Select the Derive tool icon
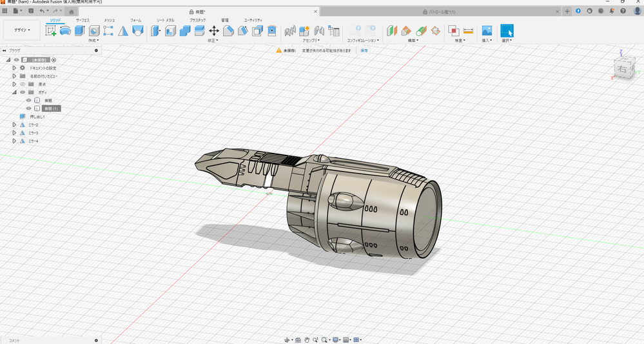The width and height of the screenshot is (644, 344). pos(137,31)
